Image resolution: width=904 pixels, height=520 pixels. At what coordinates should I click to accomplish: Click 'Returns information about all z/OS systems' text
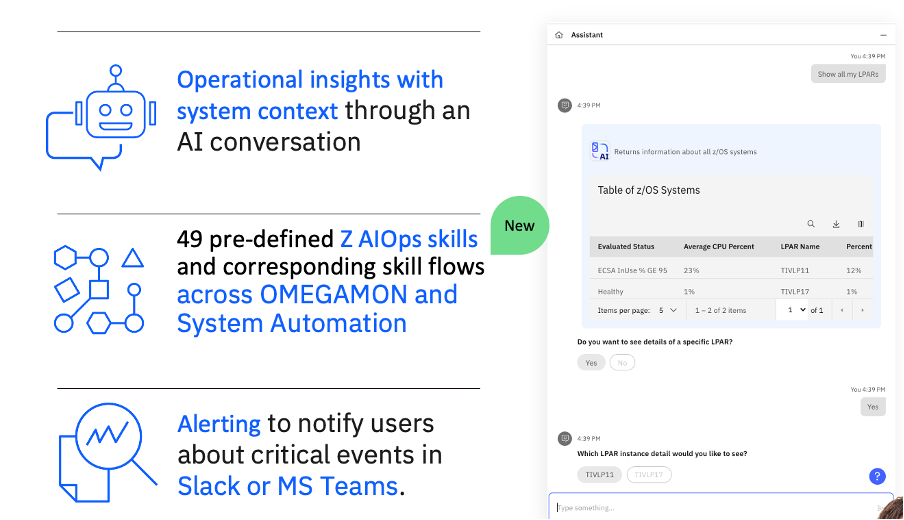(685, 152)
